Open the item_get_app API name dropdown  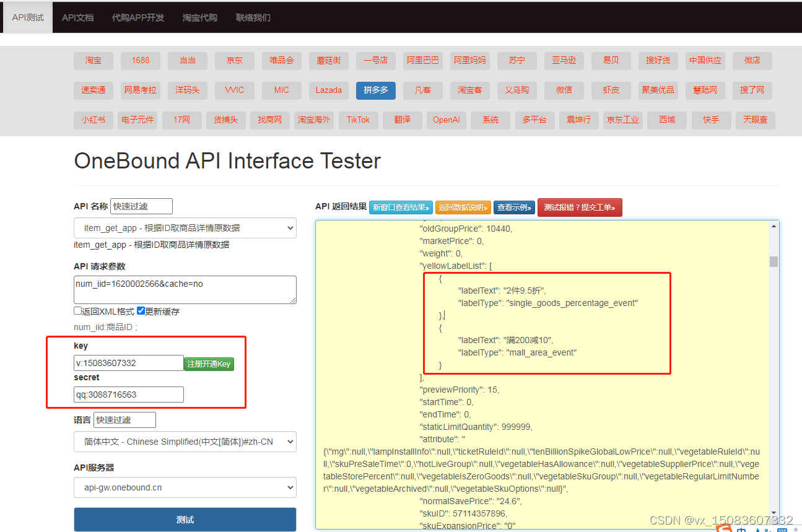(185, 228)
